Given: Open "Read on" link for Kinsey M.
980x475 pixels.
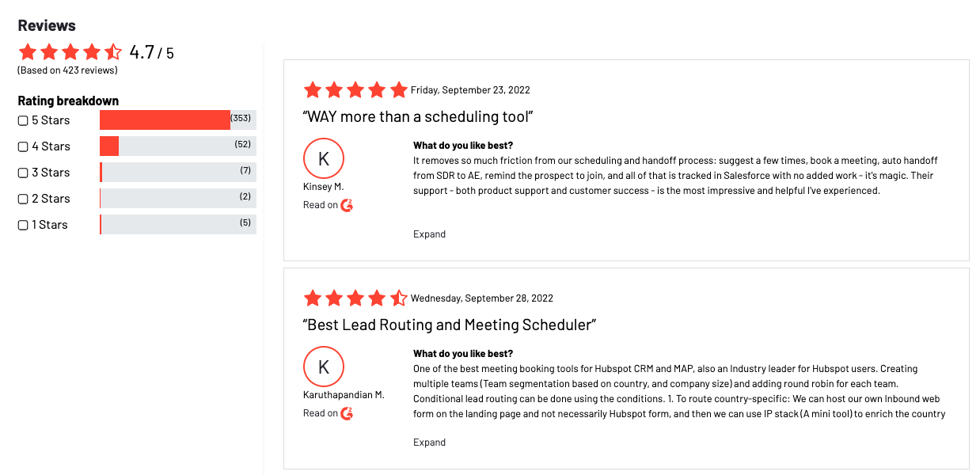Looking at the screenshot, I should coord(321,205).
